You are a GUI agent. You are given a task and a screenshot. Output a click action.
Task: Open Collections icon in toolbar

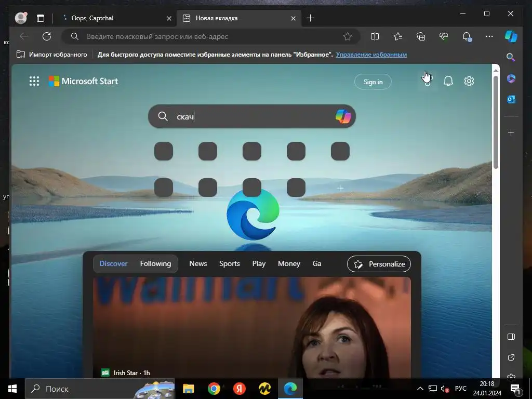pos(421,36)
